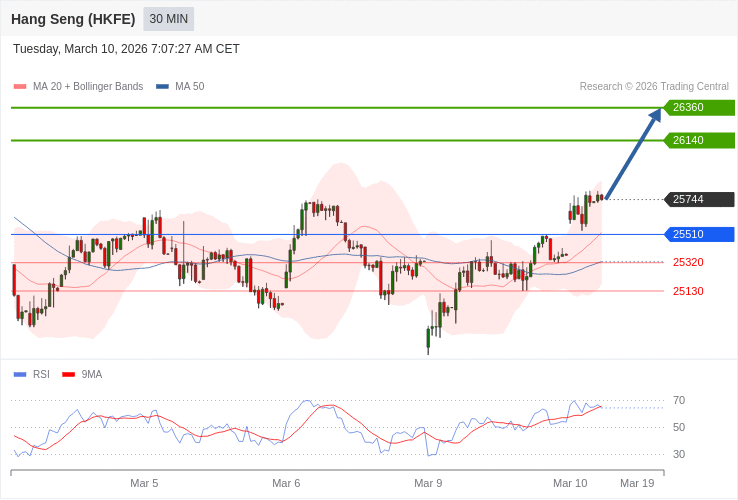Click the blue upward forecast arrow
The height and width of the screenshot is (500, 738).
click(633, 155)
